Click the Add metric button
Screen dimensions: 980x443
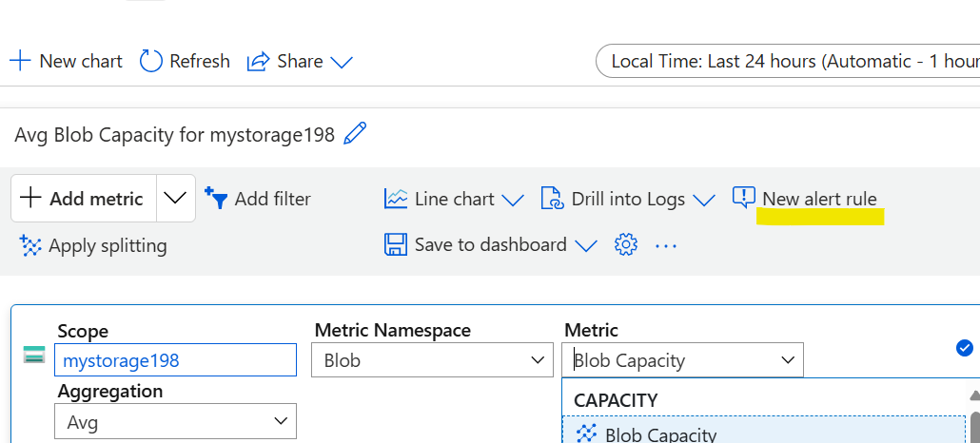[x=83, y=199]
